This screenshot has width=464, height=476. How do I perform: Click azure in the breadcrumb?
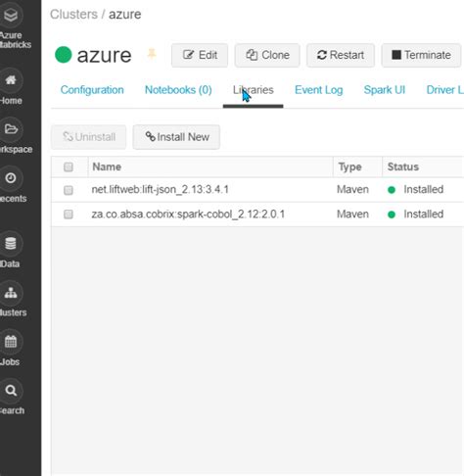(x=125, y=15)
